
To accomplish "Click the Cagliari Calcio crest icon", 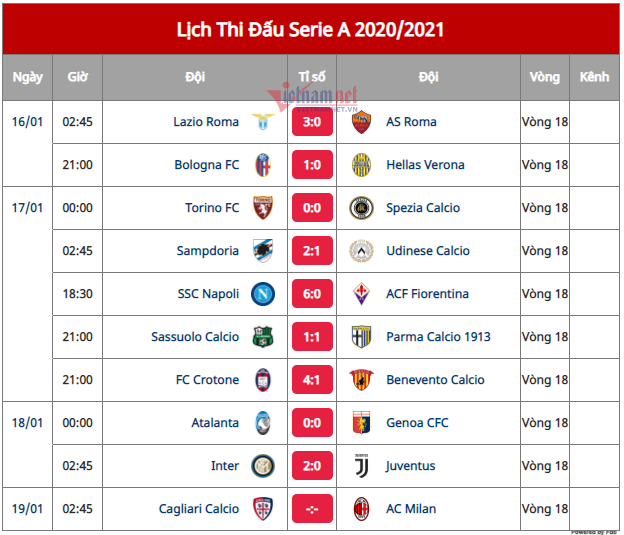I will pyautogui.click(x=263, y=509).
